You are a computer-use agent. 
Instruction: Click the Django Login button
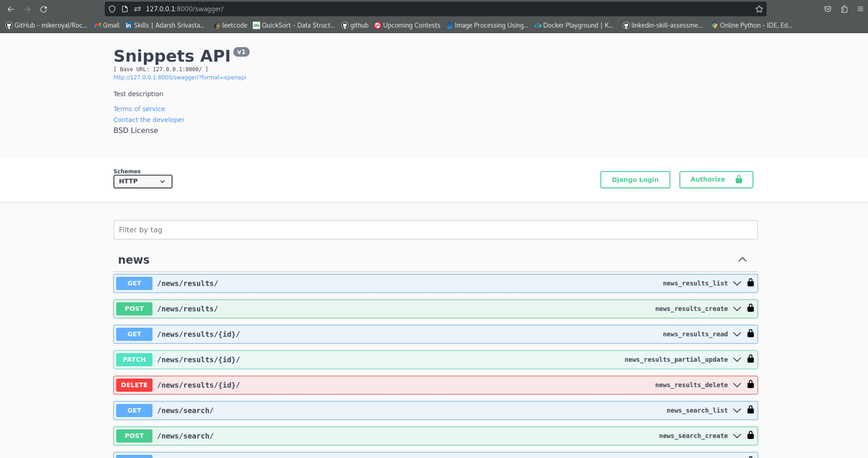click(x=635, y=180)
